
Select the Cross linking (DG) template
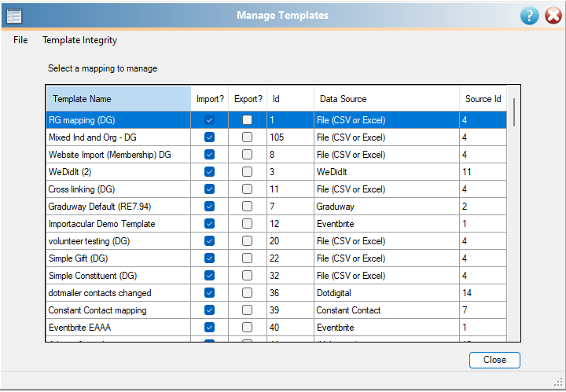click(119, 189)
